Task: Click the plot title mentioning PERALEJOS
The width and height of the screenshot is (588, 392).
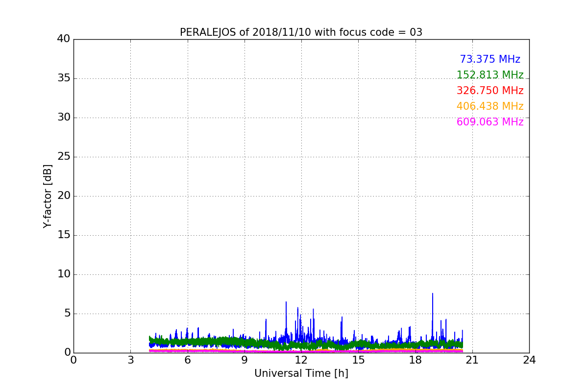Action: pyautogui.click(x=301, y=32)
